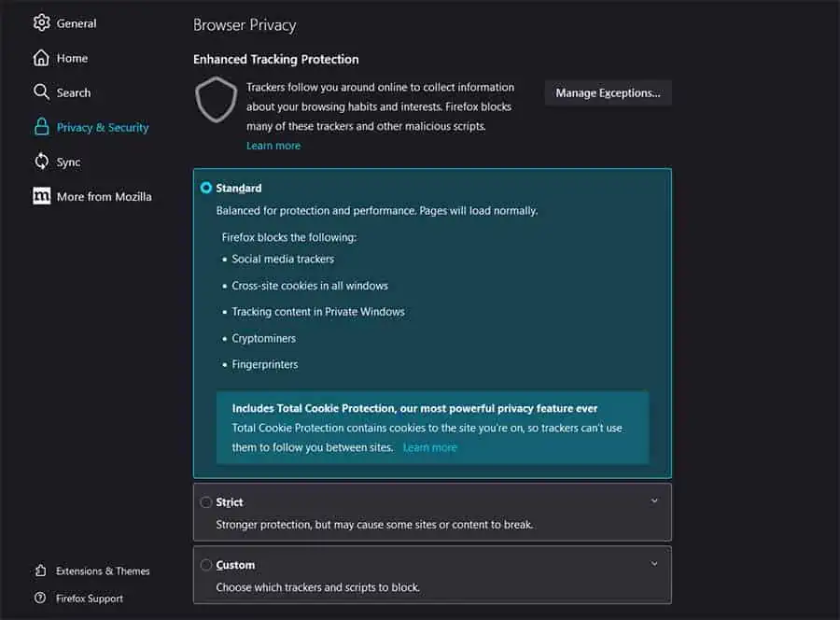Screen dimensions: 840x620
Task: Open Learn more link under tracker description
Action: [x=273, y=146]
